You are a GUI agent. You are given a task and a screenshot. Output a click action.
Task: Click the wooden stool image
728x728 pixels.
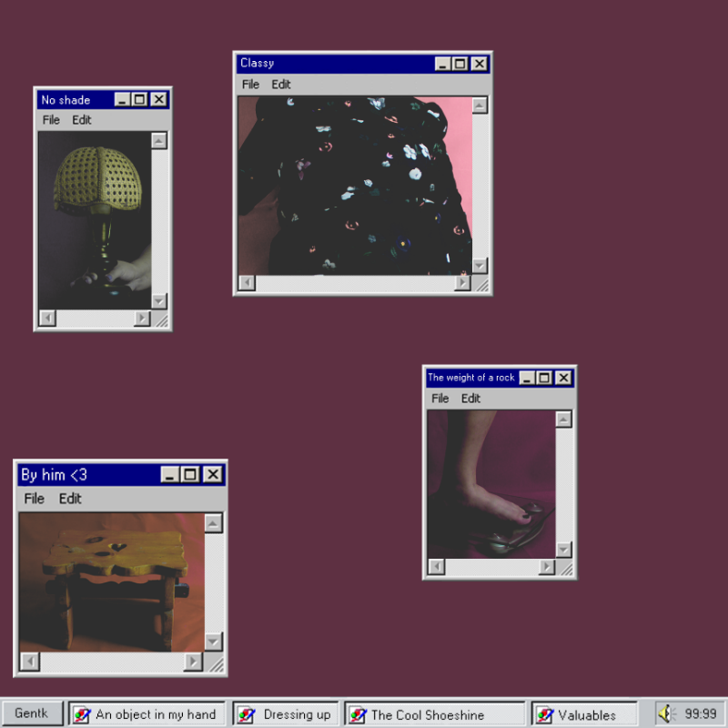(111, 582)
